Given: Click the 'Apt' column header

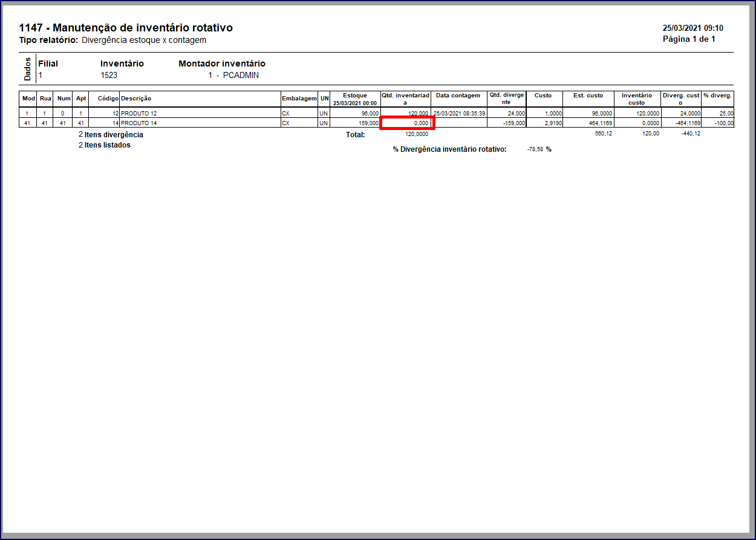Looking at the screenshot, I should tap(81, 99).
